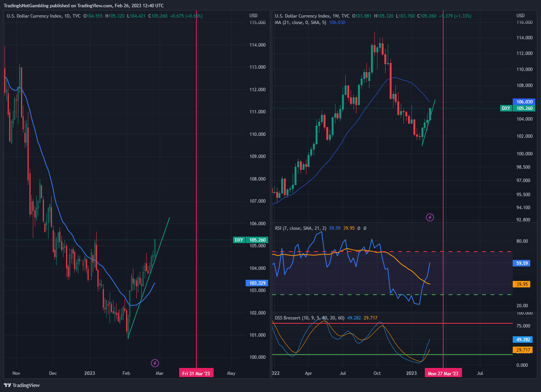The image size is (541, 392).
Task: Click the 20.00 level on RSI axis
Action: (522, 306)
